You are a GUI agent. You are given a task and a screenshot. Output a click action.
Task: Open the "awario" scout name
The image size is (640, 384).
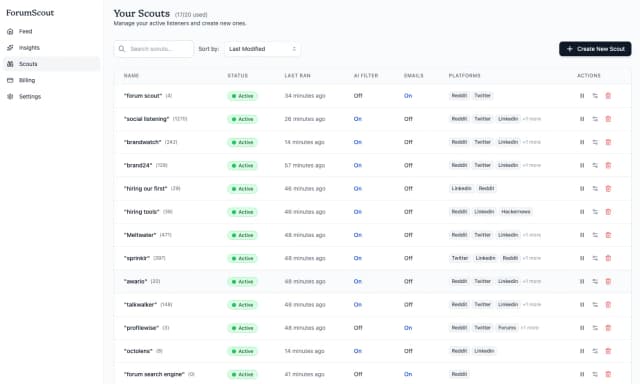136,282
